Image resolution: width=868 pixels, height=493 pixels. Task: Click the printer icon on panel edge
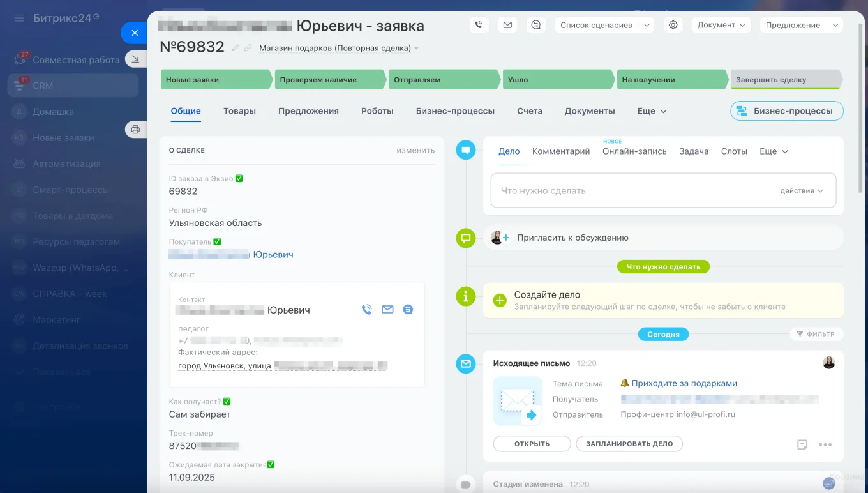(135, 130)
